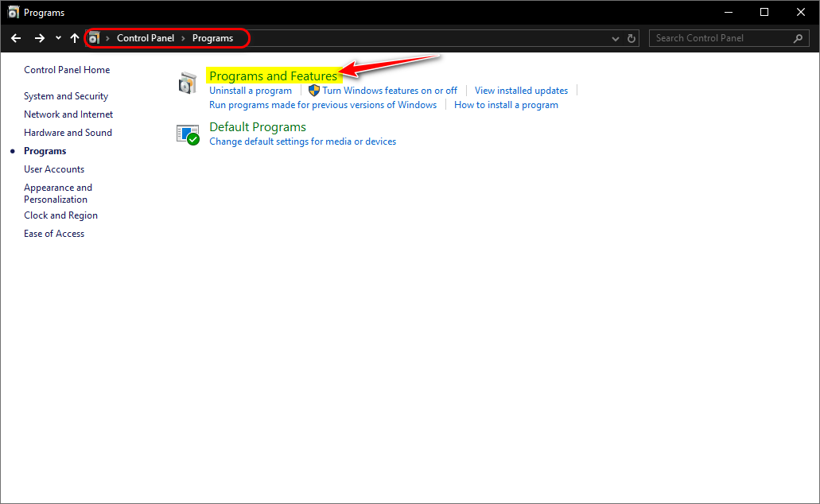Select the Control Panel breadcrumb

[x=146, y=38]
